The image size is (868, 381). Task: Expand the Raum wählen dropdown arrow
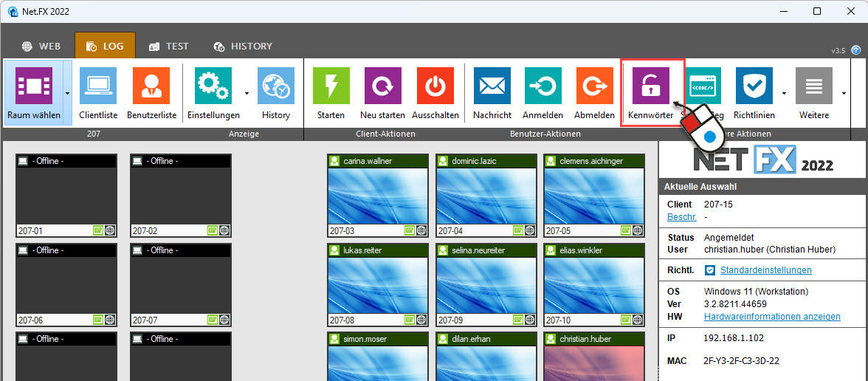click(x=68, y=93)
